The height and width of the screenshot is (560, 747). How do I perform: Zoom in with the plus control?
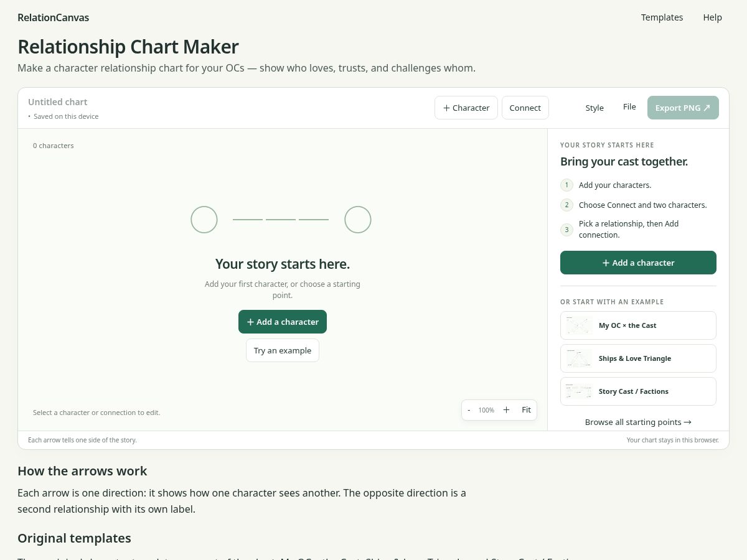pos(506,409)
